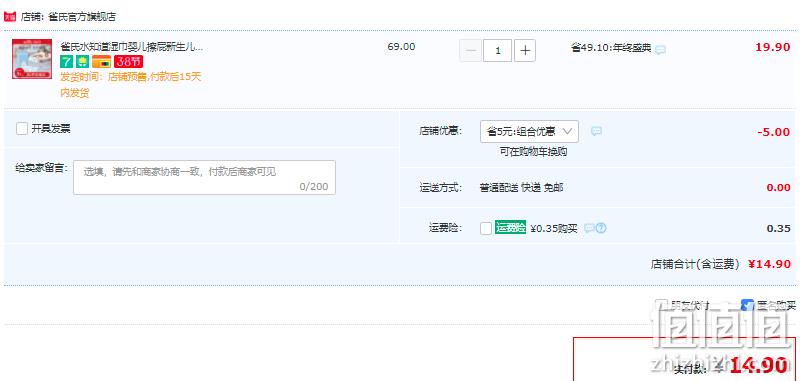This screenshot has width=800, height=381.
Task: Click the 可在购物车换购 note text
Action: 533,152
